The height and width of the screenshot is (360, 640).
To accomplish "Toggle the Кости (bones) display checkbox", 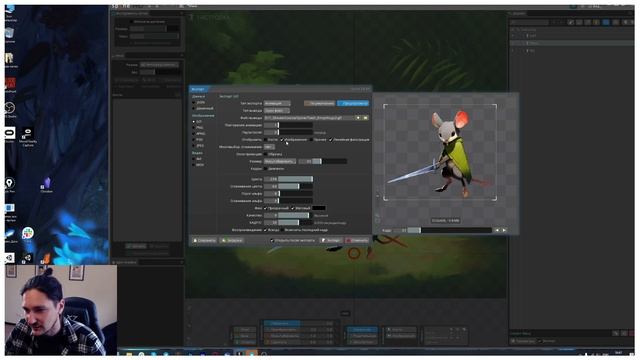I will pyautogui.click(x=266, y=140).
